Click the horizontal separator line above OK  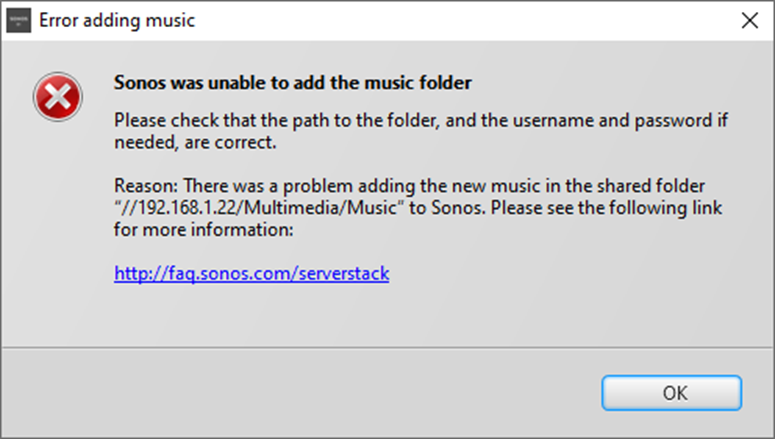pyautogui.click(x=388, y=348)
